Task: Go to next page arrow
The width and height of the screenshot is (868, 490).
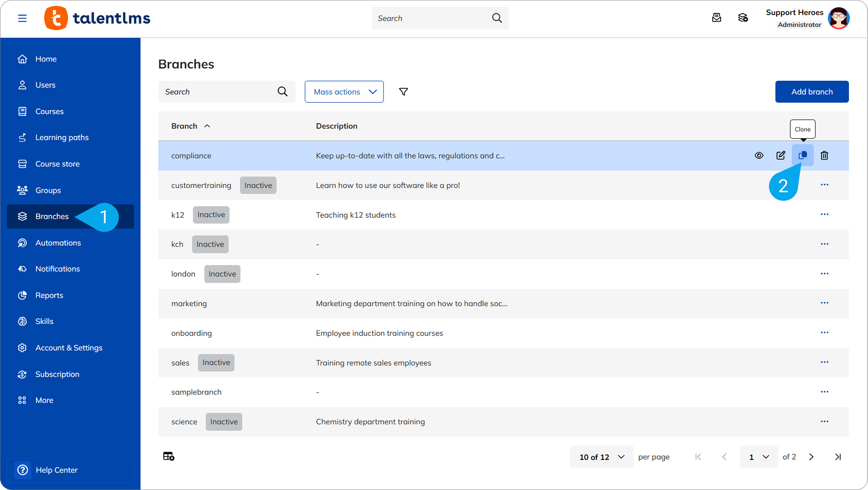Action: [811, 457]
